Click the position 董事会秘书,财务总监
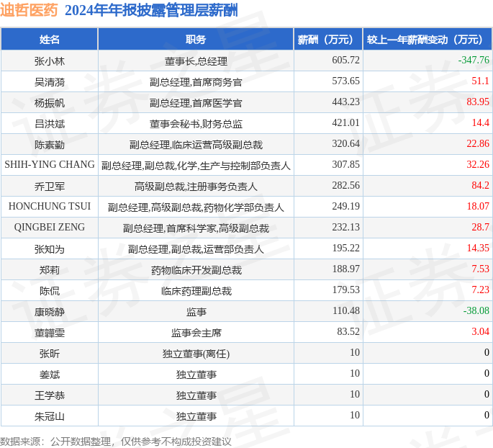 tap(196, 124)
